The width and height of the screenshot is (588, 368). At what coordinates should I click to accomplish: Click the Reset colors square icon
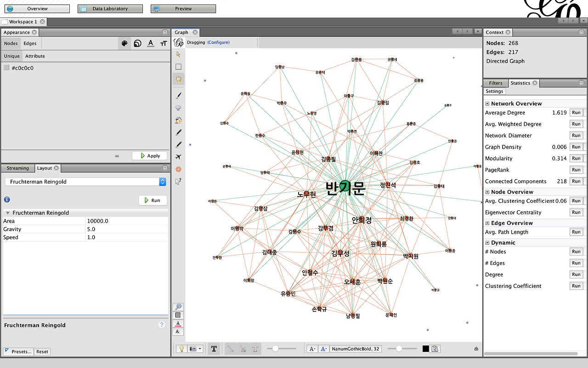click(178, 316)
